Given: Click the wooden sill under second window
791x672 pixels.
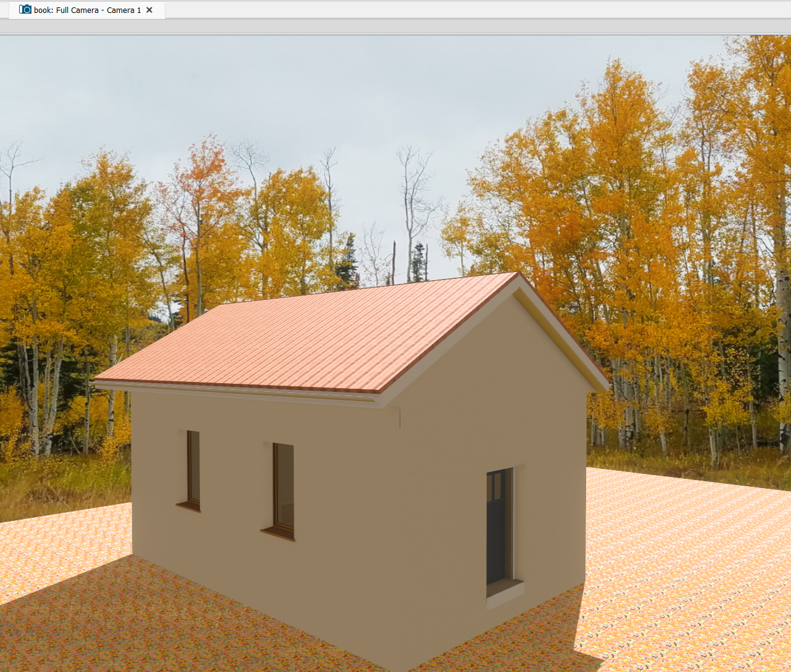Looking at the screenshot, I should (278, 534).
